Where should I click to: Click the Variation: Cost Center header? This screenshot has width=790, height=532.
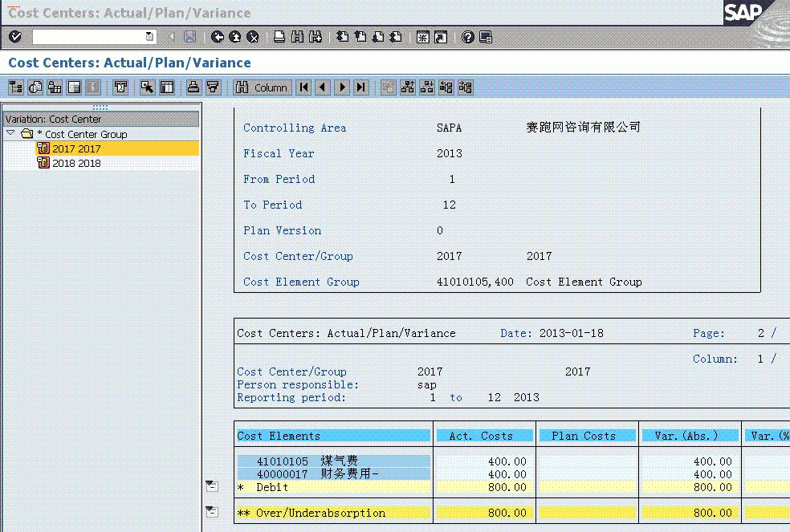pyautogui.click(x=101, y=119)
